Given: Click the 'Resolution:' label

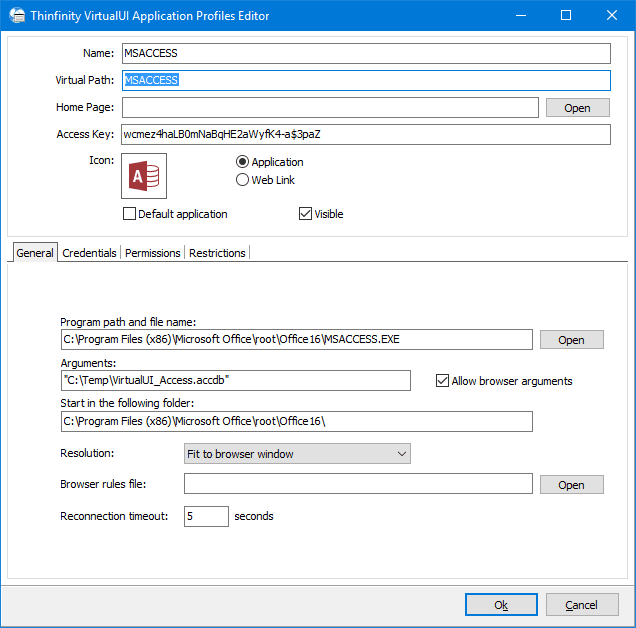Looking at the screenshot, I should pos(87,453).
